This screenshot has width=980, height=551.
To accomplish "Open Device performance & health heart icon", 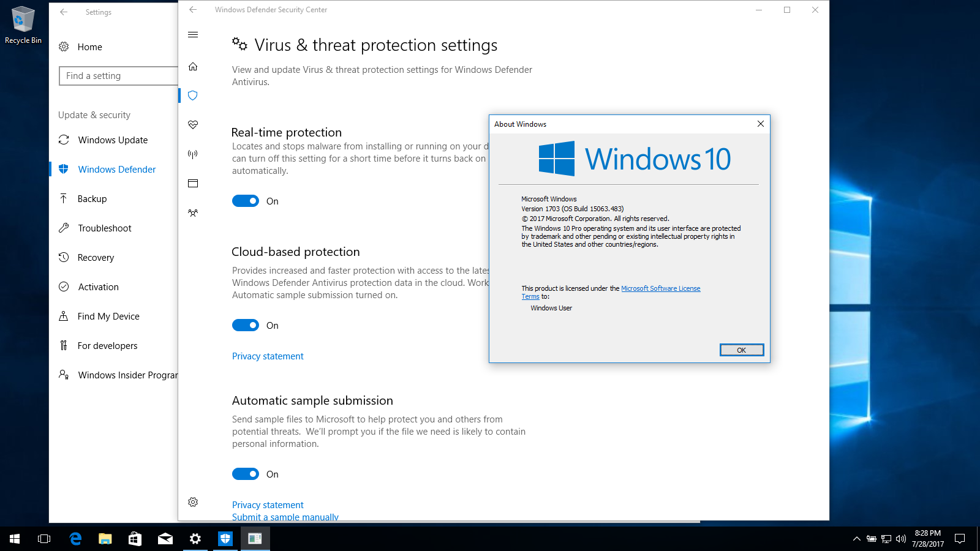I will click(193, 125).
